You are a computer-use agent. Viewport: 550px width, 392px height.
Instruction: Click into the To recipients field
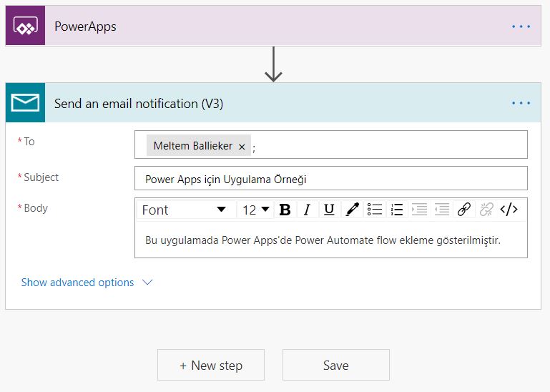point(386,144)
